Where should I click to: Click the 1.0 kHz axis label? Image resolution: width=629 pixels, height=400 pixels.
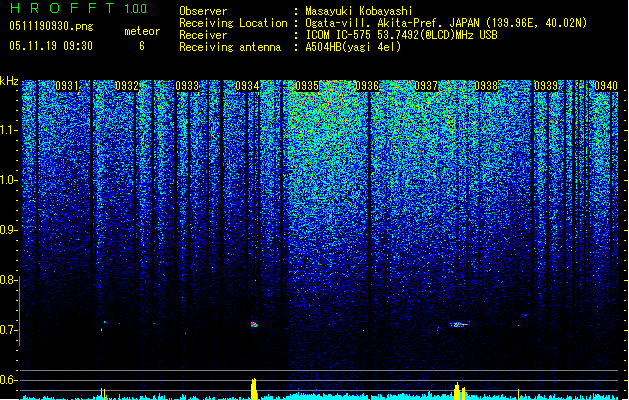(x=9, y=180)
